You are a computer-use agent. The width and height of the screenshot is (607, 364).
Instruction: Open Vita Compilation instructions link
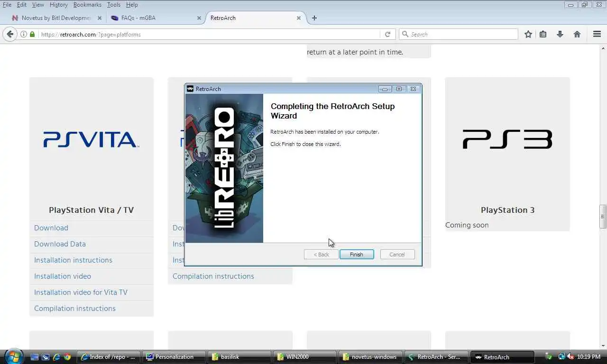75,309
